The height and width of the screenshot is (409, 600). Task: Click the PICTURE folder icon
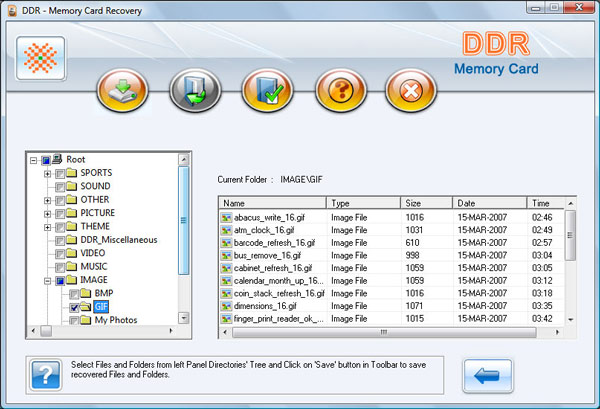pos(72,213)
